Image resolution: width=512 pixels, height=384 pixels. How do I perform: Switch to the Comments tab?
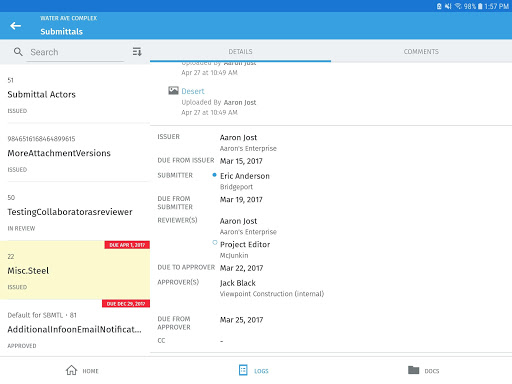click(421, 51)
